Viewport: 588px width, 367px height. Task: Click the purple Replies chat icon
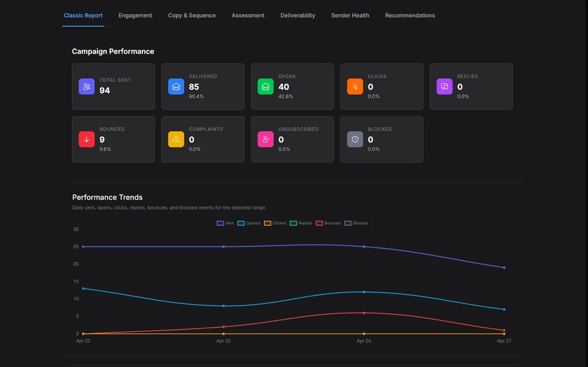click(444, 86)
